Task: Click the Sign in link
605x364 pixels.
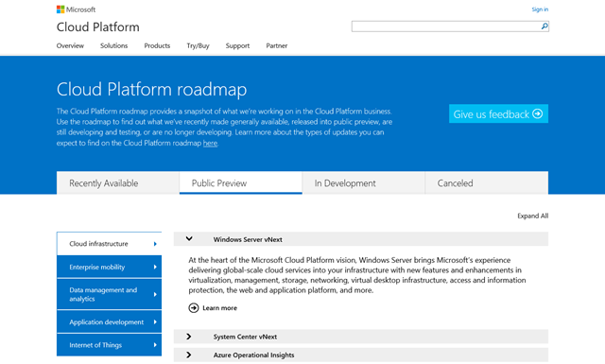Action: coord(540,9)
